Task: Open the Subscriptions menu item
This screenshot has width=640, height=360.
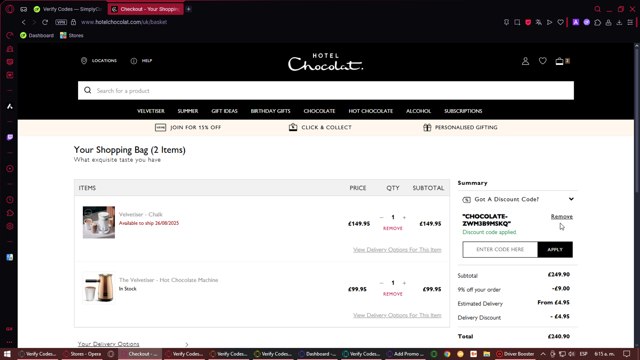Action: coord(463,111)
